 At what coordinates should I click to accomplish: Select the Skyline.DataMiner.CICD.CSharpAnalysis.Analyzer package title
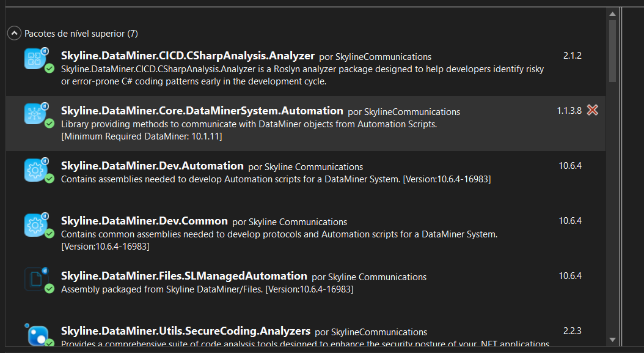[x=188, y=56]
